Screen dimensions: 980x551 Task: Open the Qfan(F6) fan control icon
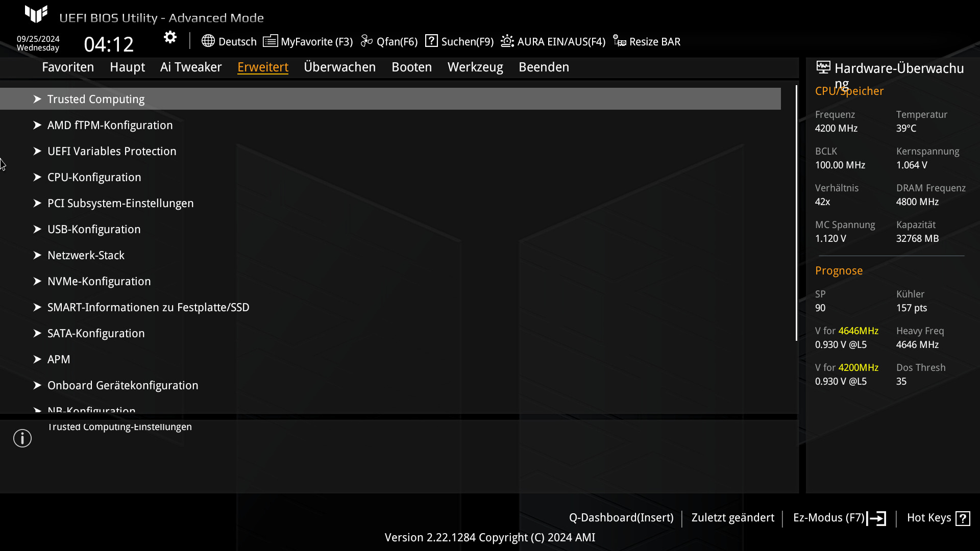point(366,41)
